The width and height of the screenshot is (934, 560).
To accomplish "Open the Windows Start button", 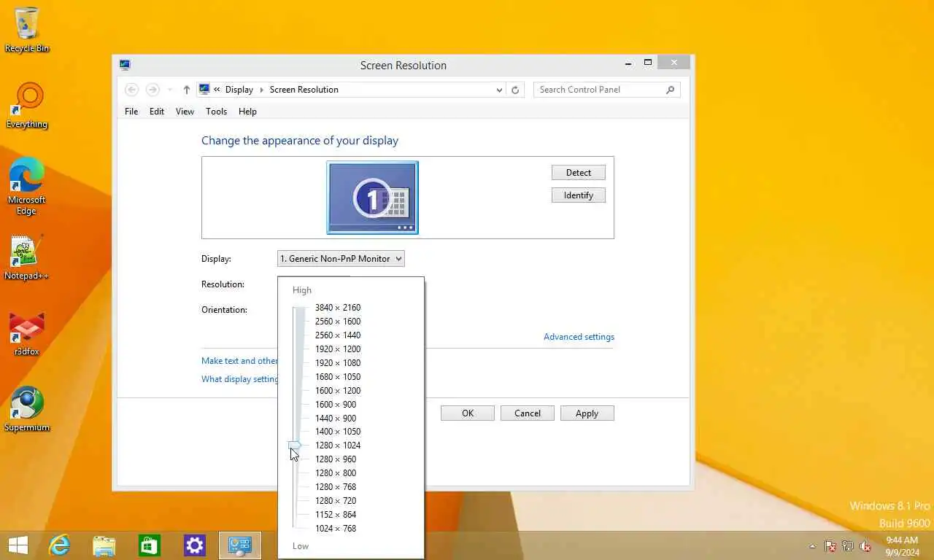I will [18, 545].
